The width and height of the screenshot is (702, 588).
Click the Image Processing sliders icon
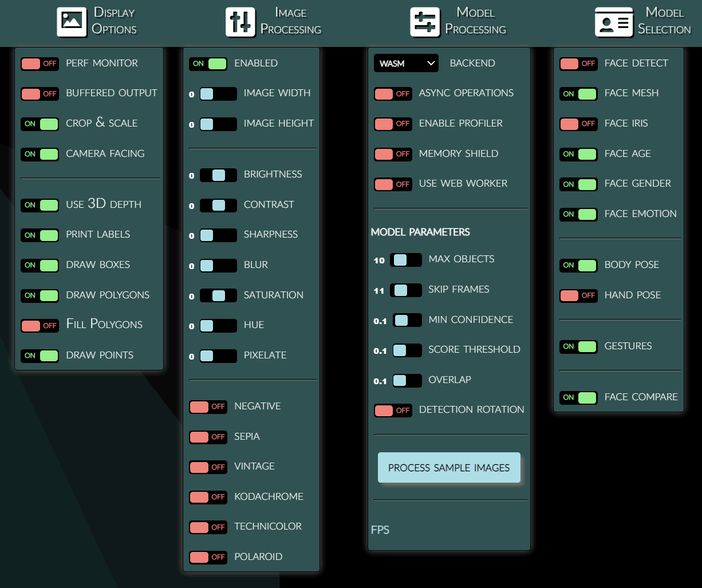[240, 22]
